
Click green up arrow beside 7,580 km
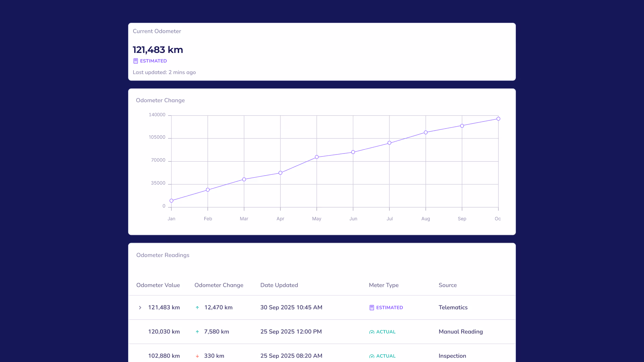pyautogui.click(x=197, y=332)
